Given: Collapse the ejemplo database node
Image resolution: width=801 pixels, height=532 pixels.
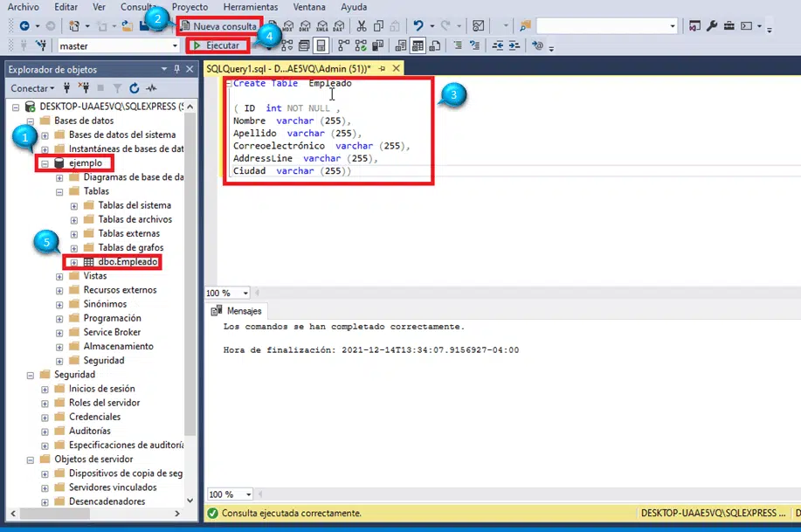Looking at the screenshot, I should 45,163.
